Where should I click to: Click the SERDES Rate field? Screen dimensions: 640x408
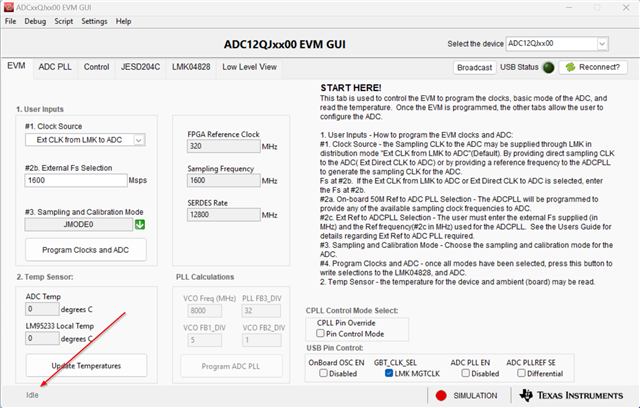(224, 215)
